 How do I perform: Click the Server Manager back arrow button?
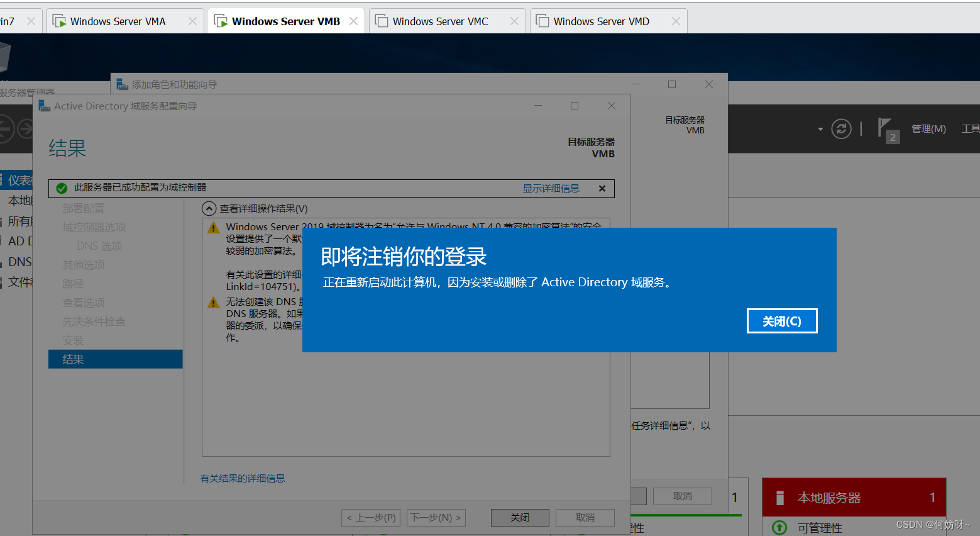click(x=5, y=129)
